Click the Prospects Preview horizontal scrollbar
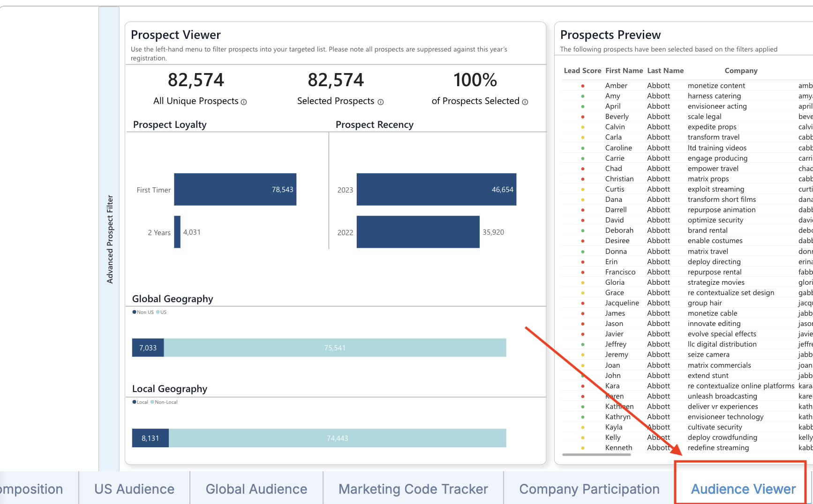 pyautogui.click(x=596, y=454)
